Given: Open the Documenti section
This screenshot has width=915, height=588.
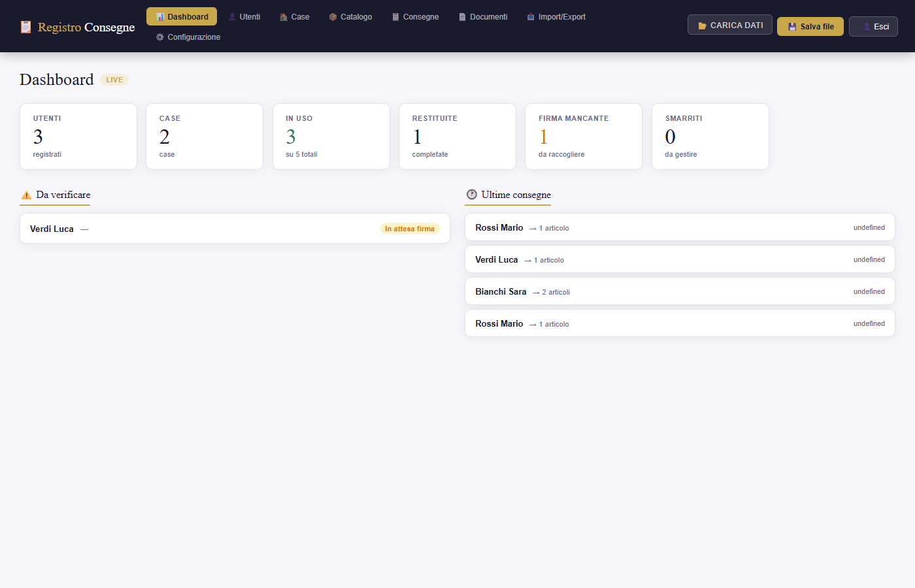Looking at the screenshot, I should click(483, 17).
